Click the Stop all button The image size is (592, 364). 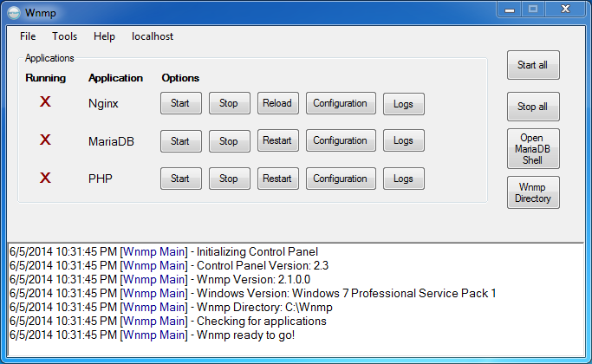[x=533, y=107]
